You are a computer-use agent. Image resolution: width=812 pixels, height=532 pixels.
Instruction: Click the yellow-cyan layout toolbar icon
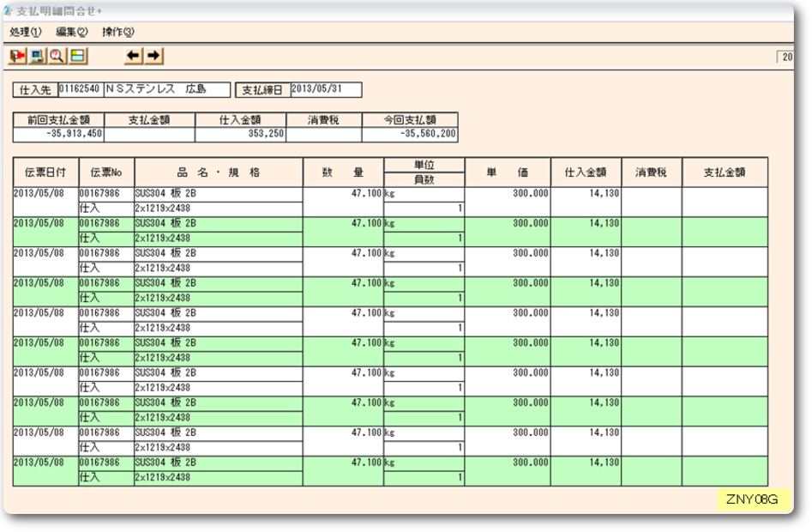pos(78,56)
